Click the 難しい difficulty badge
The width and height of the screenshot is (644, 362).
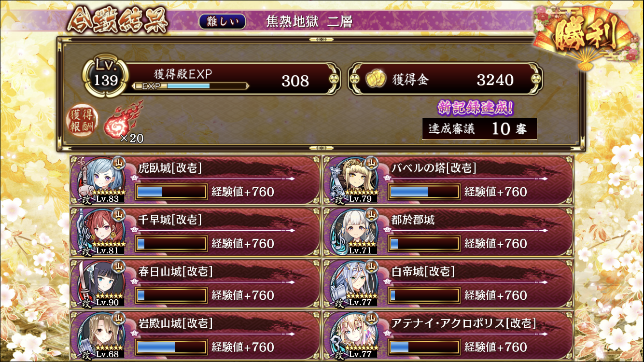(x=222, y=22)
